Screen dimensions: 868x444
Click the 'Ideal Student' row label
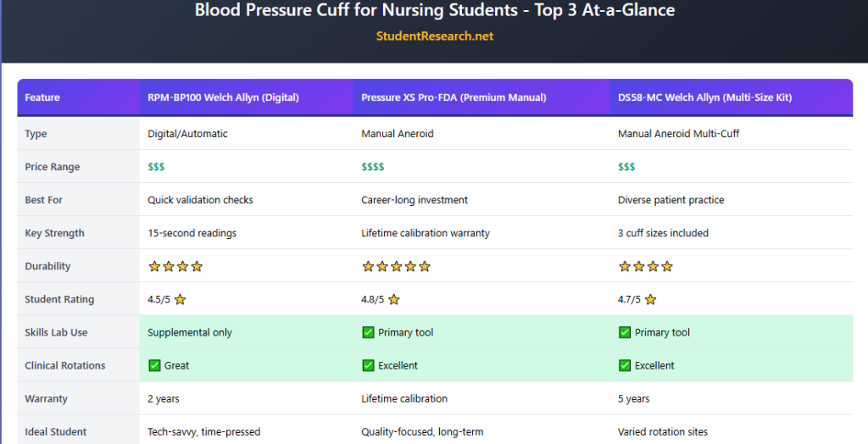[55, 432]
